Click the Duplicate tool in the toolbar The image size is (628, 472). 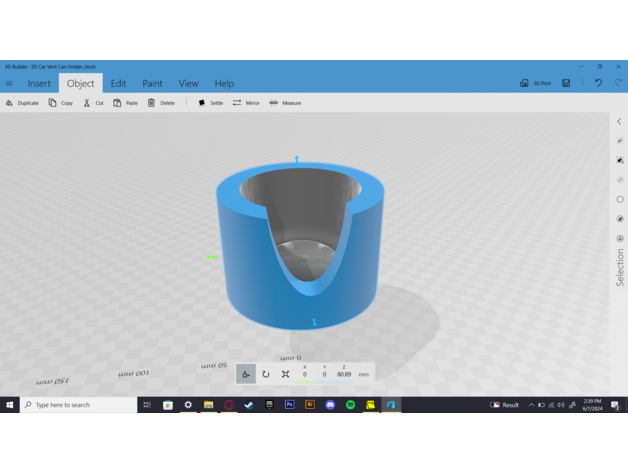point(22,103)
